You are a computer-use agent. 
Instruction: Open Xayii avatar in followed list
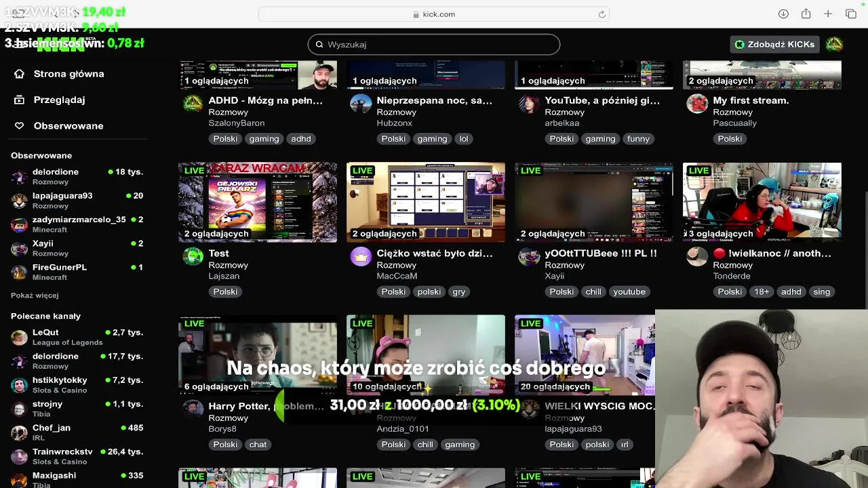pos(20,248)
